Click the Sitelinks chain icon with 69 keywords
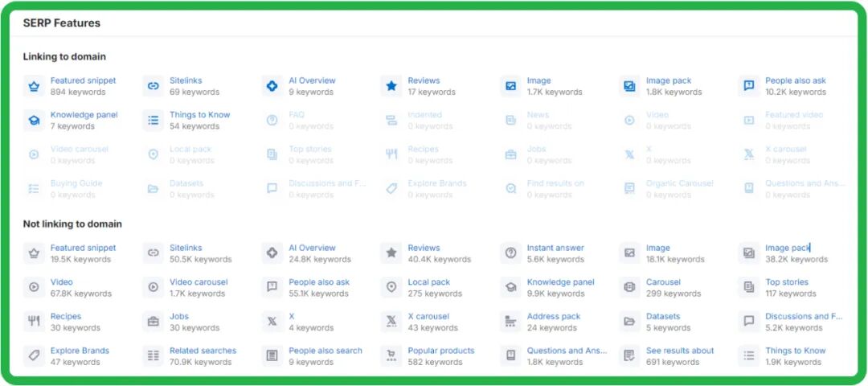Viewport: 868px width, 386px height. 153,86
